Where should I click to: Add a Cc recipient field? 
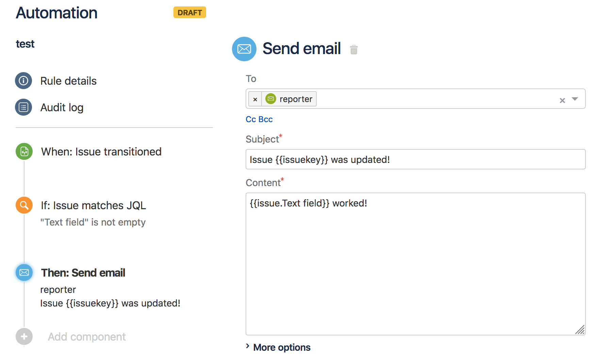point(251,119)
